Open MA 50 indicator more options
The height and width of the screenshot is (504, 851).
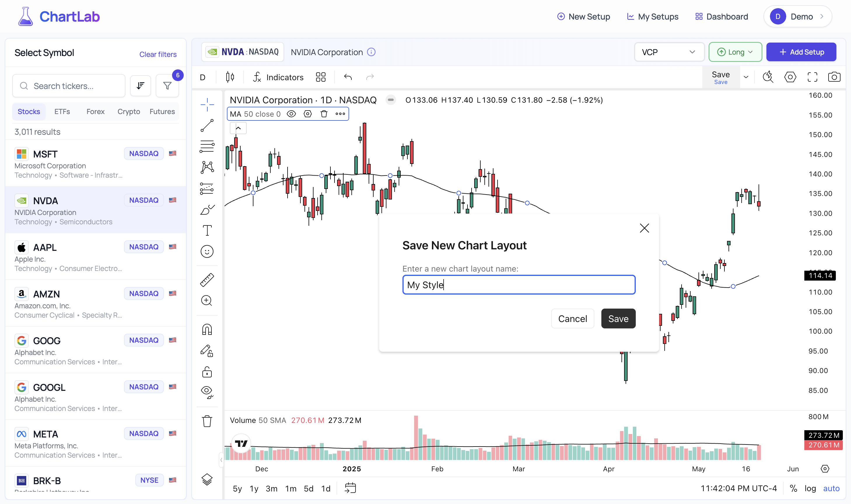[340, 114]
